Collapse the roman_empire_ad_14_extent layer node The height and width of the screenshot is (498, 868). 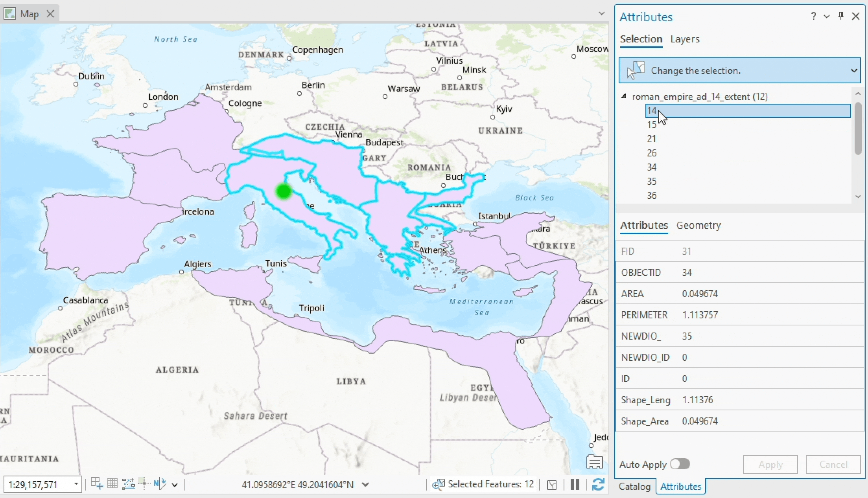(x=623, y=96)
